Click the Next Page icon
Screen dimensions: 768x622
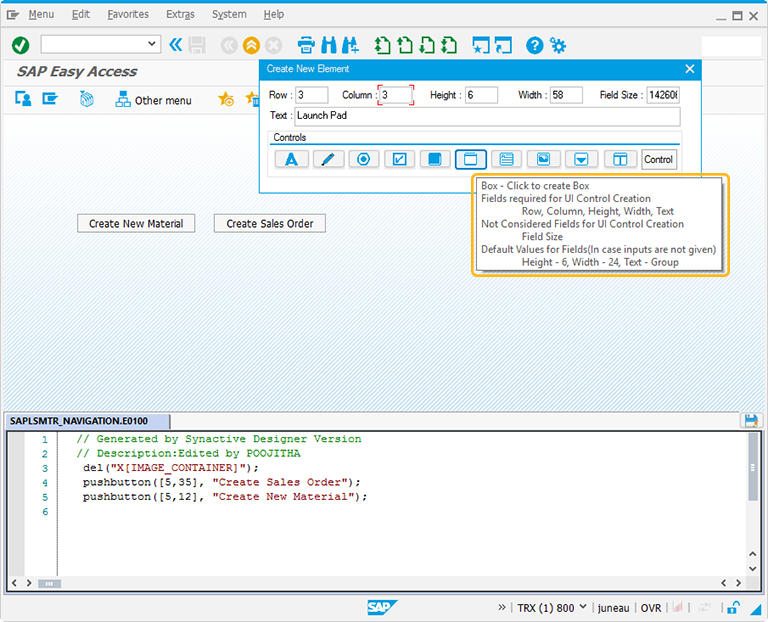point(427,46)
